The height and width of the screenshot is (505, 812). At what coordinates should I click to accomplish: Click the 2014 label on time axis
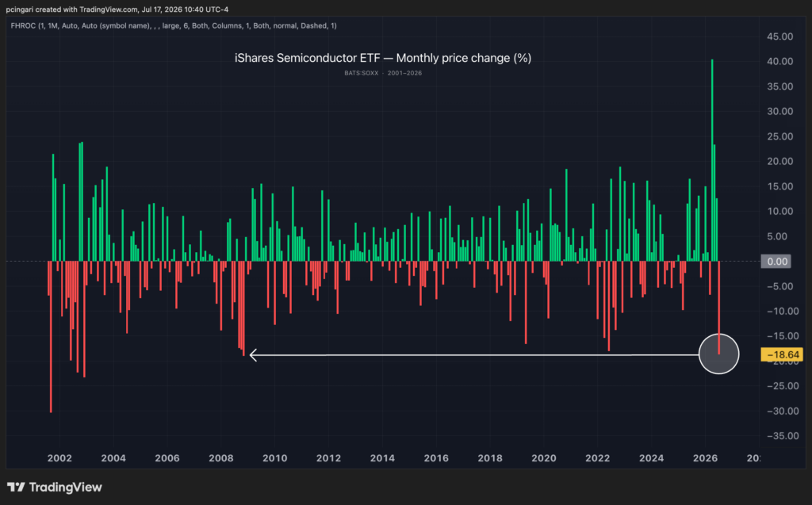(x=382, y=458)
